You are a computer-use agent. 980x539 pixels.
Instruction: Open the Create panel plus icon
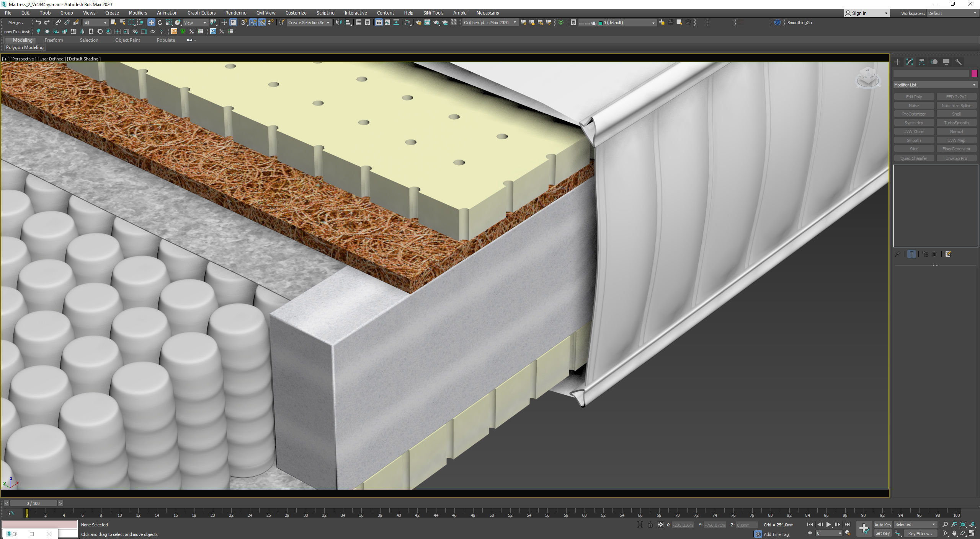(x=897, y=62)
